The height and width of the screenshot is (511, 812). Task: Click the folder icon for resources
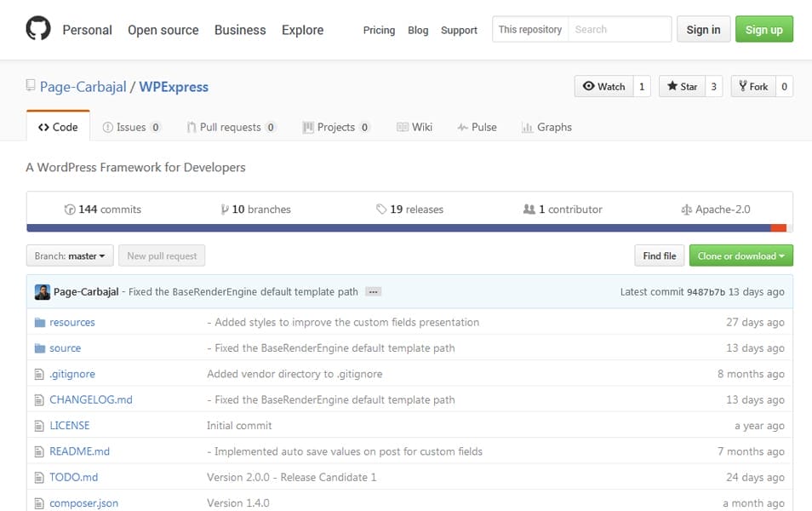click(40, 322)
